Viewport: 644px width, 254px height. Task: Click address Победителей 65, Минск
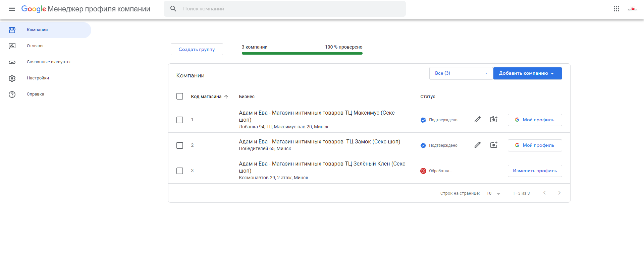pos(265,148)
